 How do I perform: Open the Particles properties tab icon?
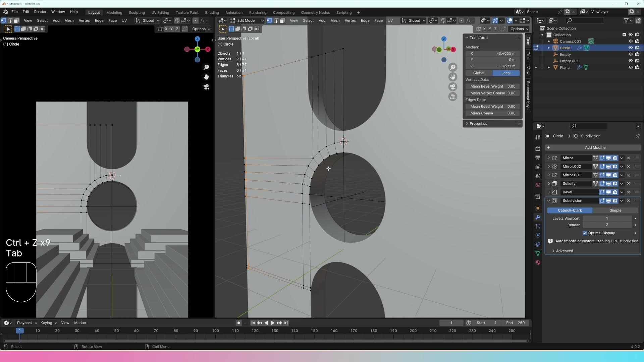538,226
